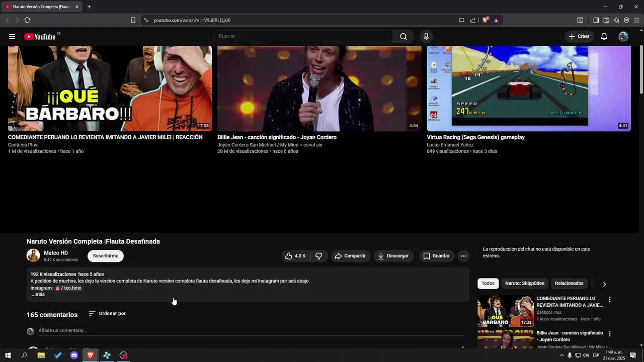
Task: Click title Virtua Racing (Sega Genesis) gameplay
Action: click(476, 137)
